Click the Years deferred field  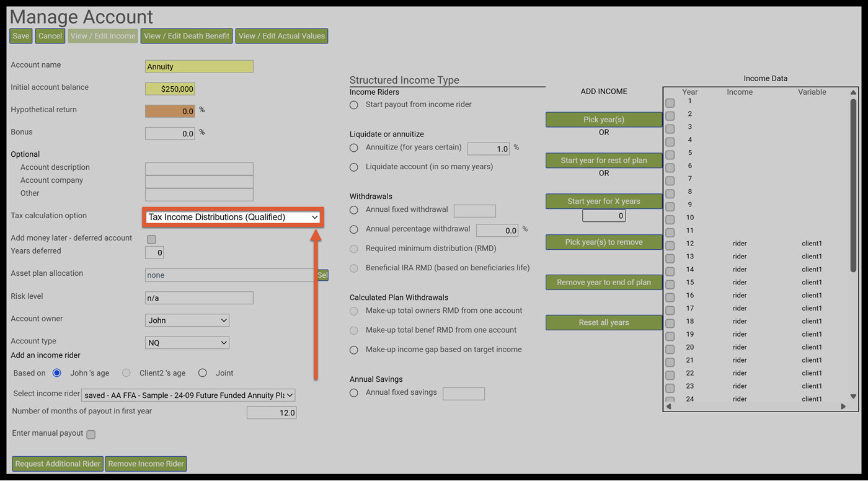tap(154, 253)
